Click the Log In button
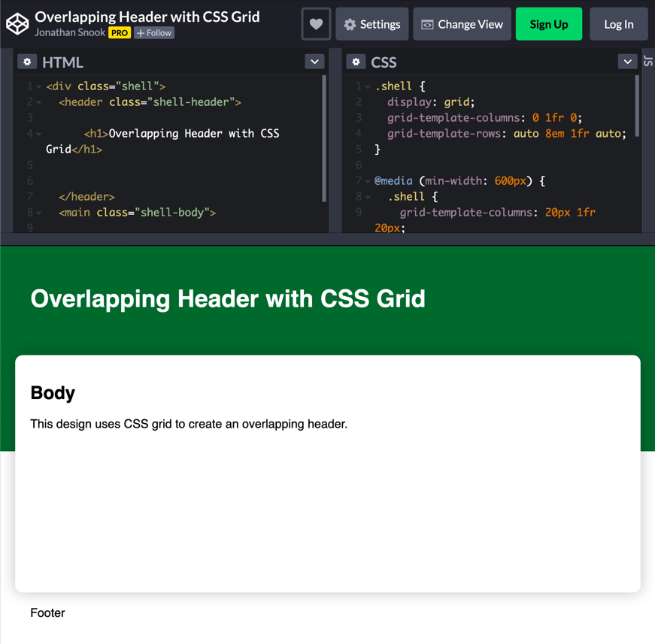This screenshot has height=644, width=655. [619, 24]
